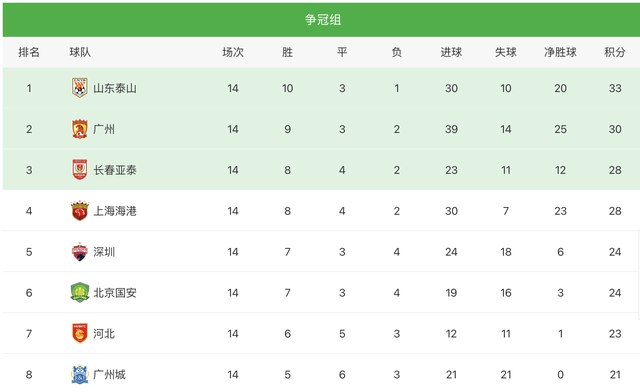Click the 深圳 team crest
The image size is (640, 392).
(x=80, y=252)
